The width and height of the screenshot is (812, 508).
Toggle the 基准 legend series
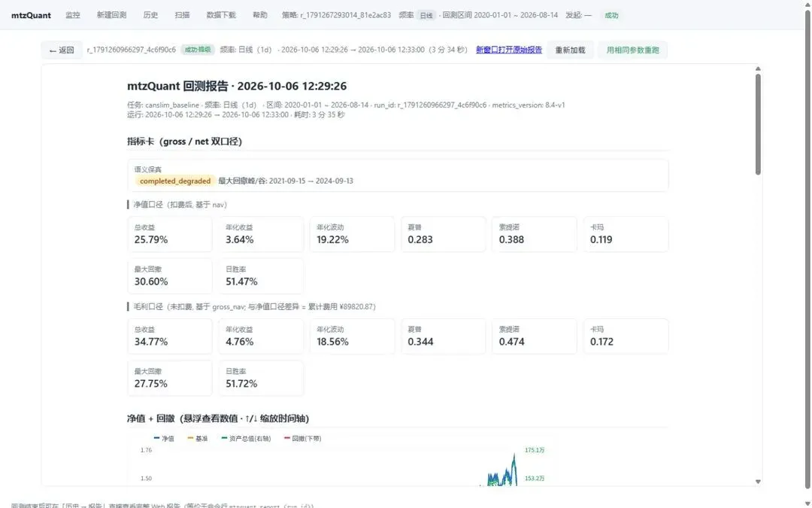point(197,439)
